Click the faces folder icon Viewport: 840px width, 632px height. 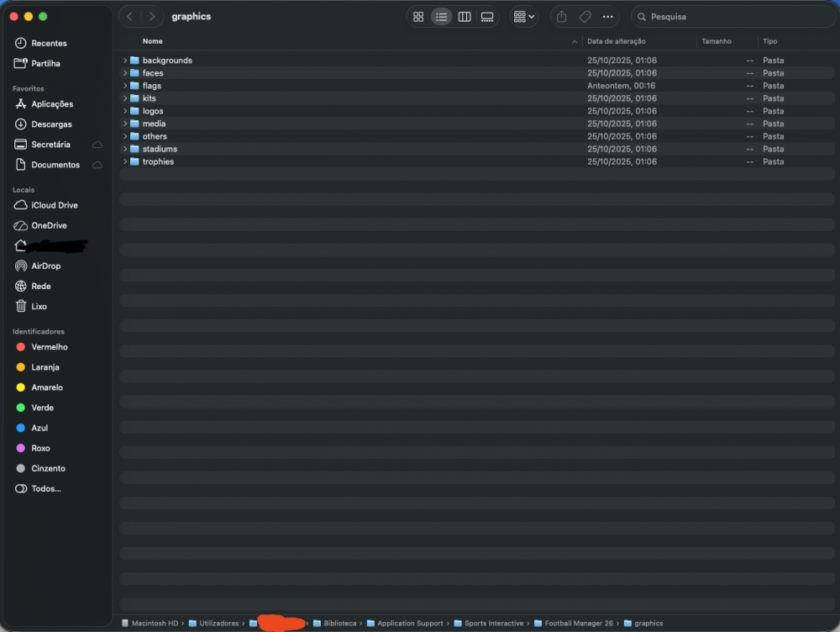click(x=134, y=73)
